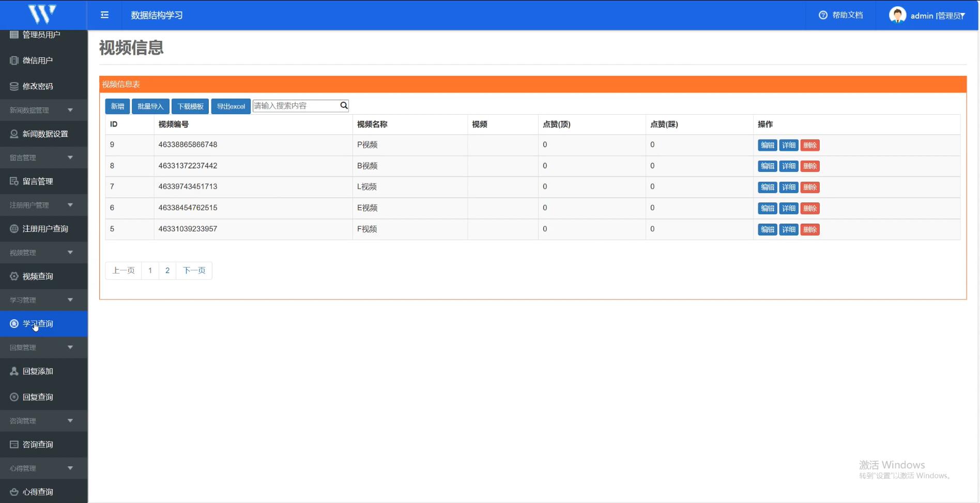Open 心得查询 menu item
This screenshot has height=503, width=980.
pos(43,492)
